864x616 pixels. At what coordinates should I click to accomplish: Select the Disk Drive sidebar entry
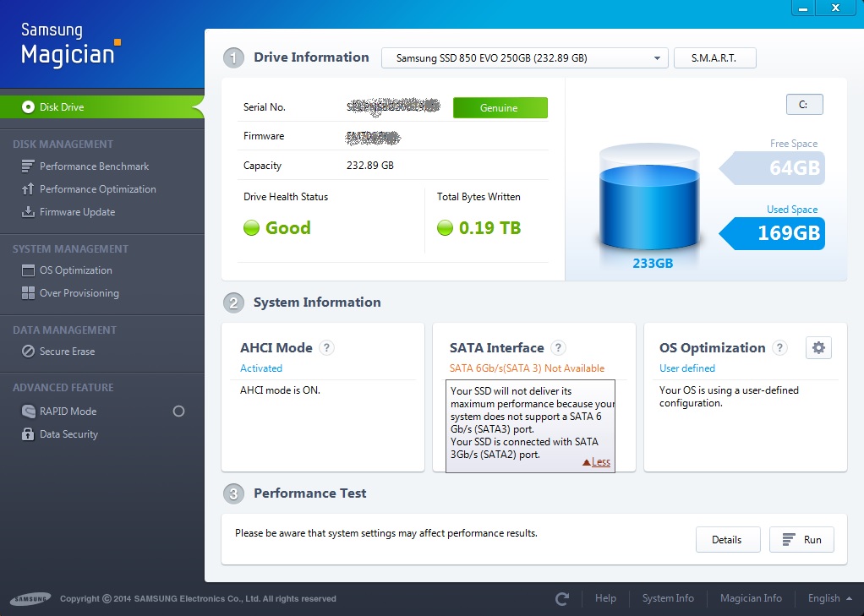(61, 107)
